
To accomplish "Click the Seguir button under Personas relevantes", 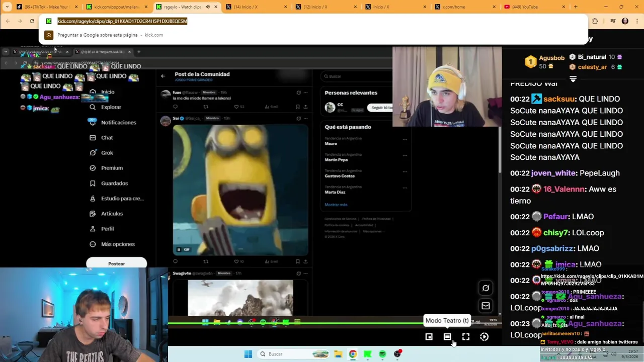I will (x=381, y=108).
